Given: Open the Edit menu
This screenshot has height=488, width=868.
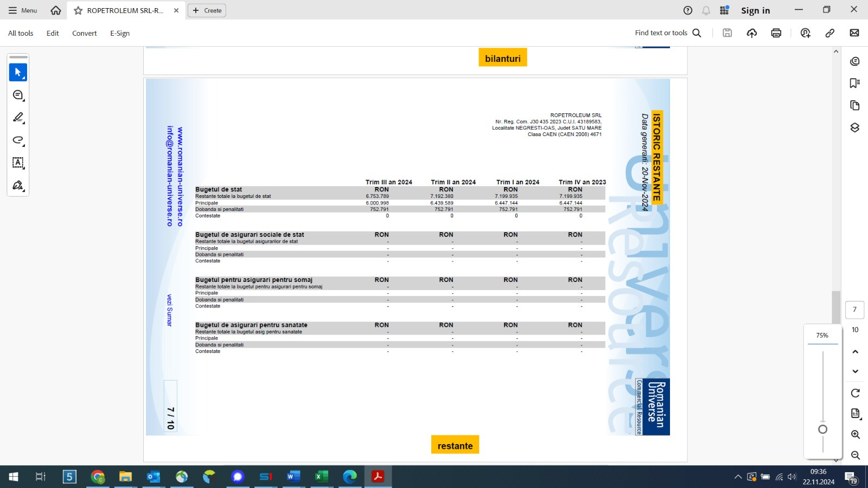Looking at the screenshot, I should pyautogui.click(x=53, y=33).
